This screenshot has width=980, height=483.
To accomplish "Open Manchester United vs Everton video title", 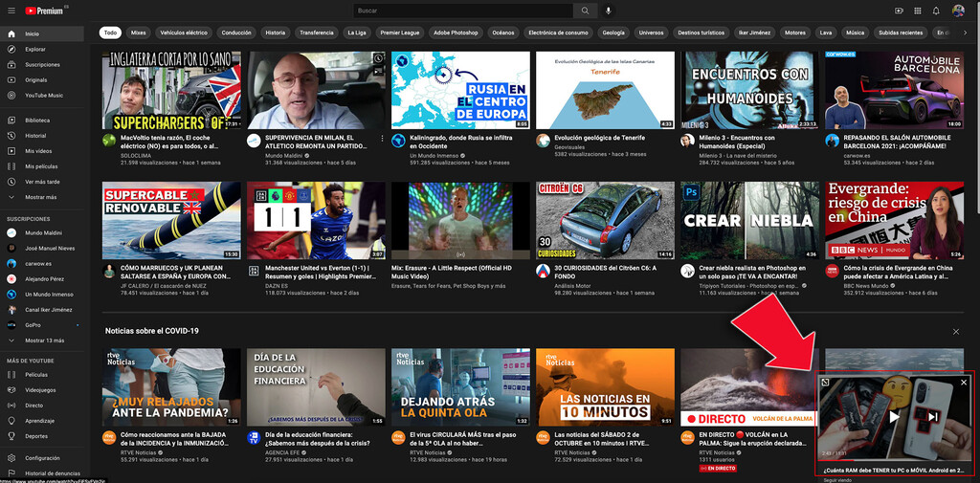I will click(320, 272).
